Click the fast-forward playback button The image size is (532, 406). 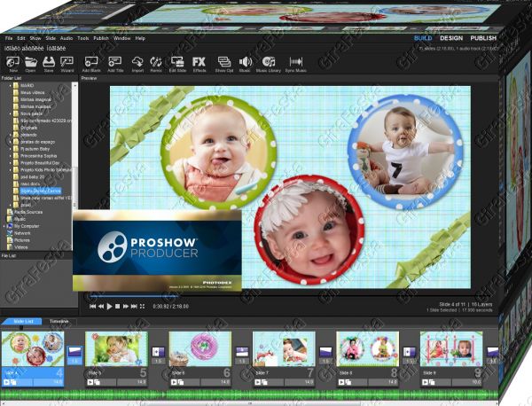click(126, 307)
